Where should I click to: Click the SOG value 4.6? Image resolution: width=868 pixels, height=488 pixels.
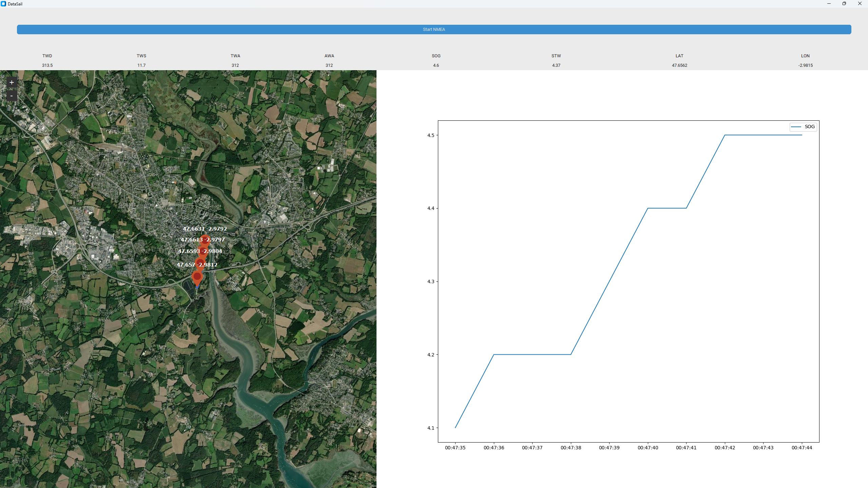coord(436,65)
